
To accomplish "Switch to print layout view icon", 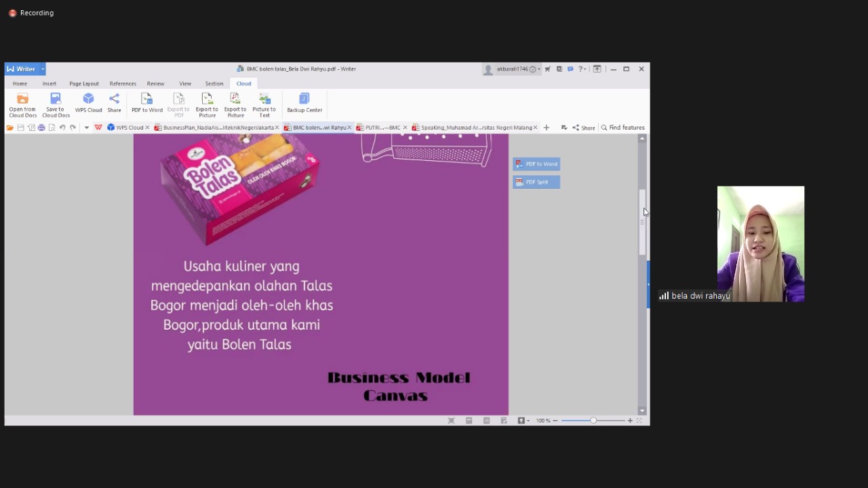I will tap(469, 421).
